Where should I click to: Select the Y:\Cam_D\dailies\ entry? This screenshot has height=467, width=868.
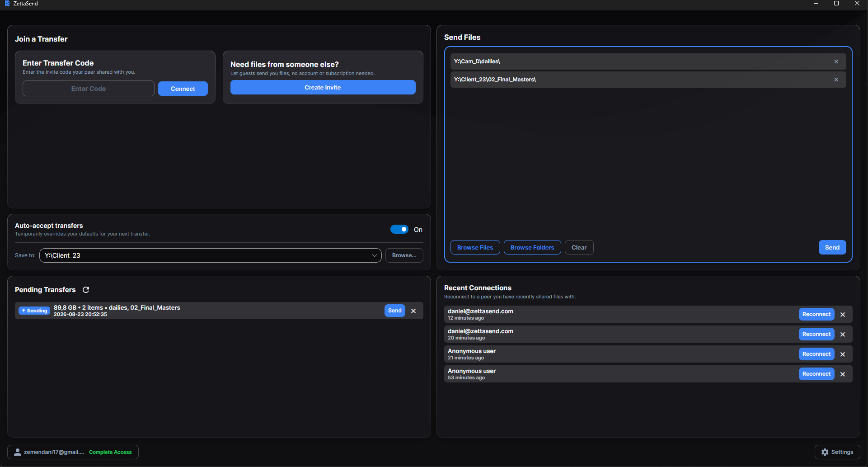[x=648, y=61]
